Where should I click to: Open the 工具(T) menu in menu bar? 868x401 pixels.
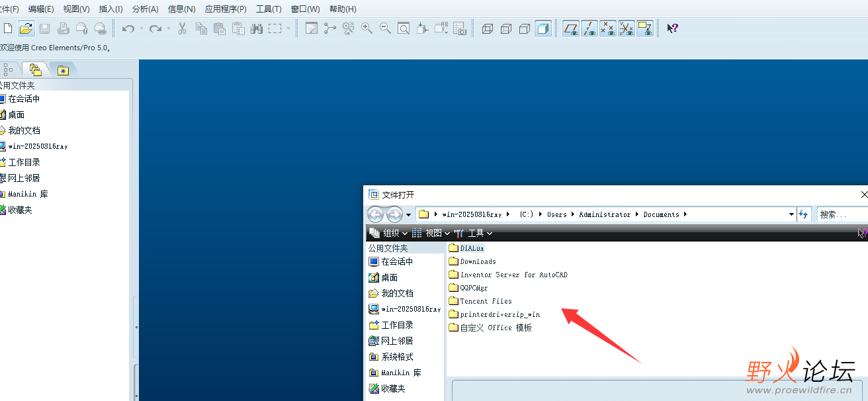(x=269, y=9)
